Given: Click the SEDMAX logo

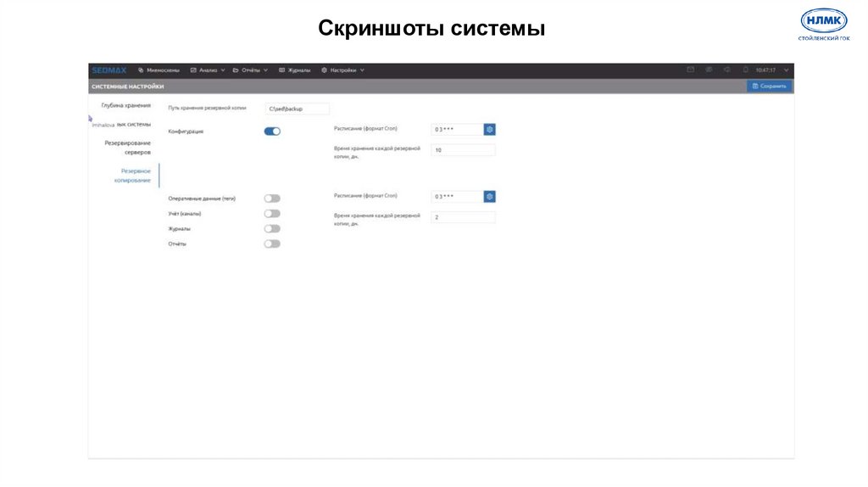Looking at the screenshot, I should pos(109,70).
